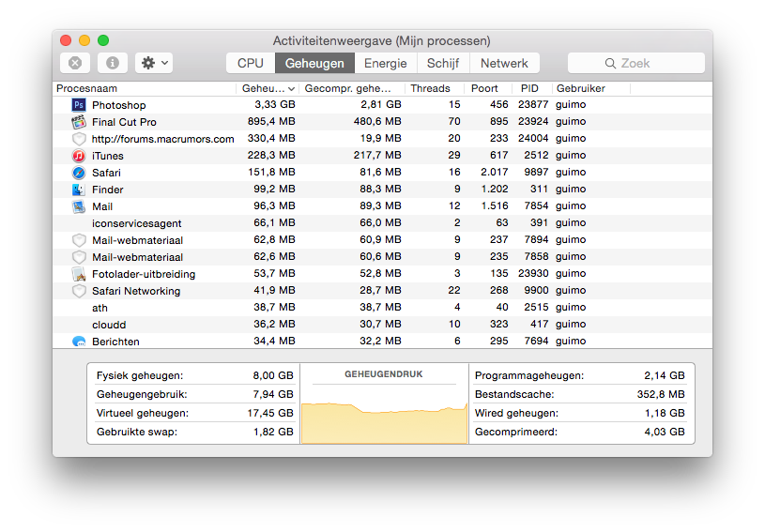765x532 pixels.
Task: Click PID 23877 cell
Action: pos(533,104)
